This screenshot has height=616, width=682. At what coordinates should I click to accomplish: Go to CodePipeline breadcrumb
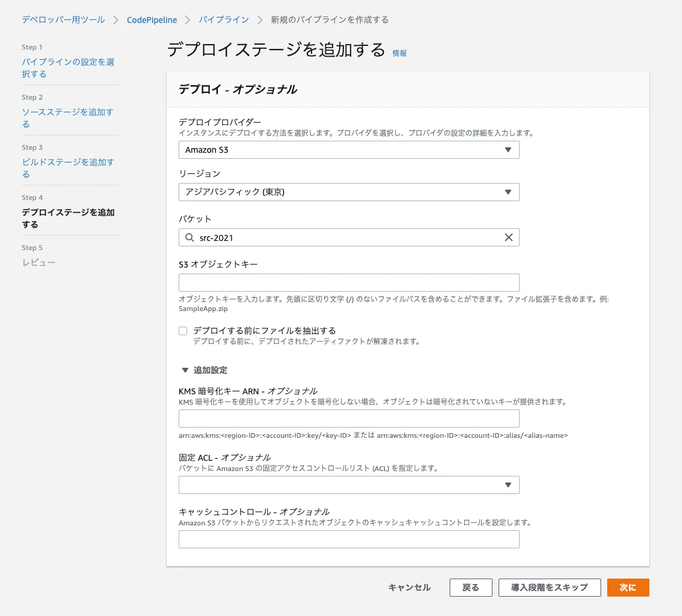[152, 19]
